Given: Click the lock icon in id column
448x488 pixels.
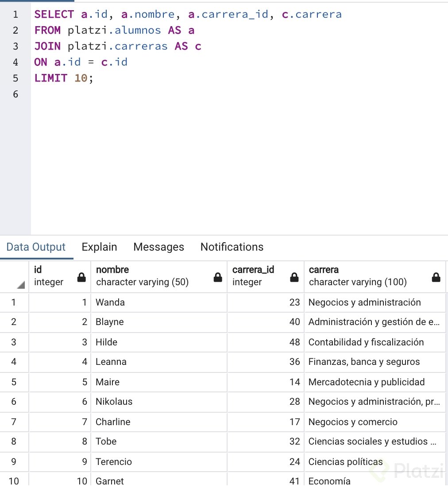Looking at the screenshot, I should pos(81,278).
